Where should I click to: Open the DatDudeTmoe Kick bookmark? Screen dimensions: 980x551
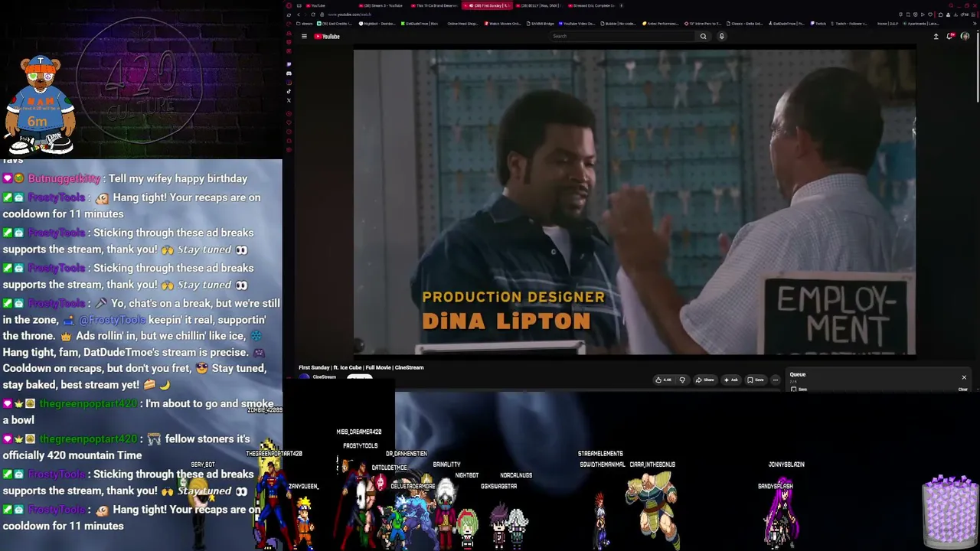[420, 24]
